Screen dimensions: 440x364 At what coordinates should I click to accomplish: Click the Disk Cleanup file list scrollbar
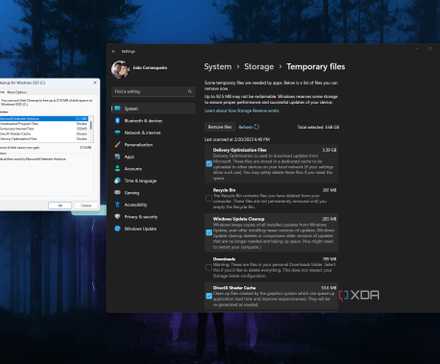coord(91,128)
